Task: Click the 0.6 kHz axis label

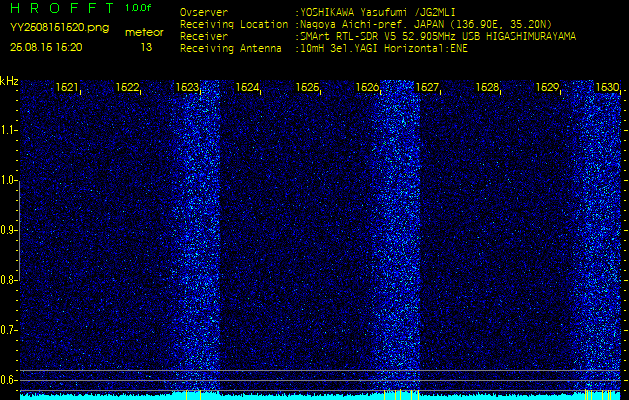Action: point(7,380)
